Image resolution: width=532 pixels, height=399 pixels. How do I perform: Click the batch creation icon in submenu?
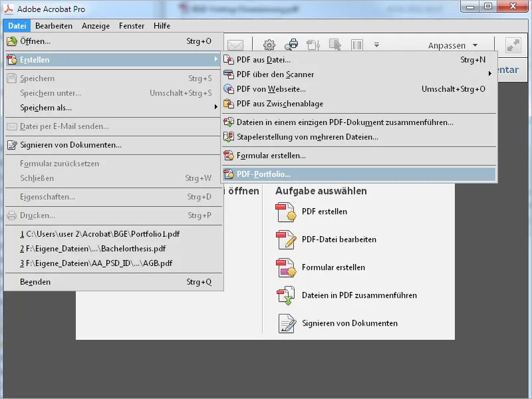click(229, 137)
